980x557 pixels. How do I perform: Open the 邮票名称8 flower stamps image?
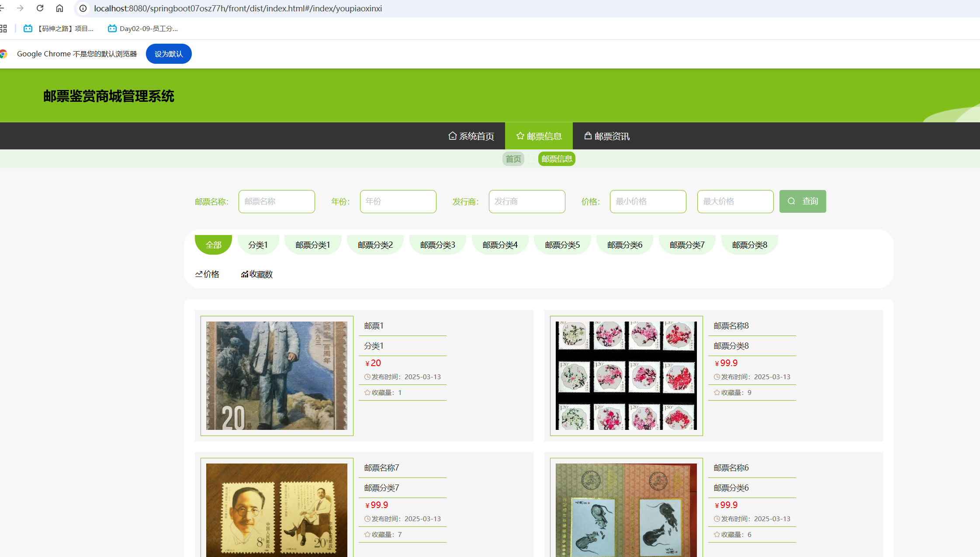tap(626, 376)
